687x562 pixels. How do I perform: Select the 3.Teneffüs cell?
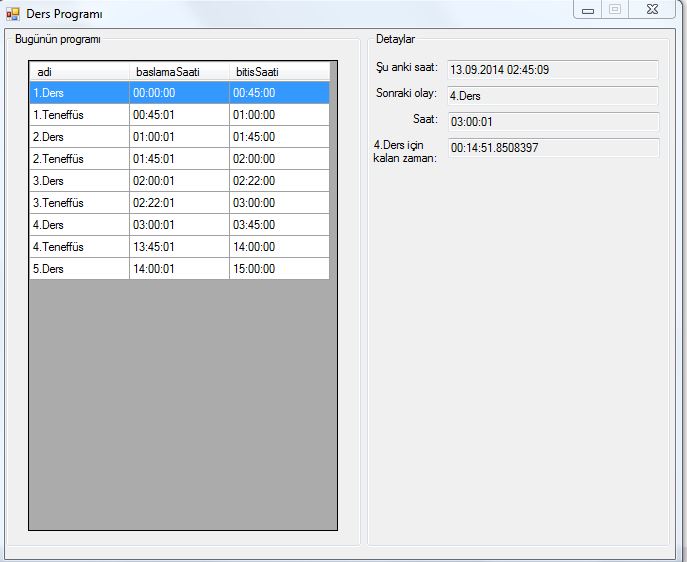tap(79, 203)
